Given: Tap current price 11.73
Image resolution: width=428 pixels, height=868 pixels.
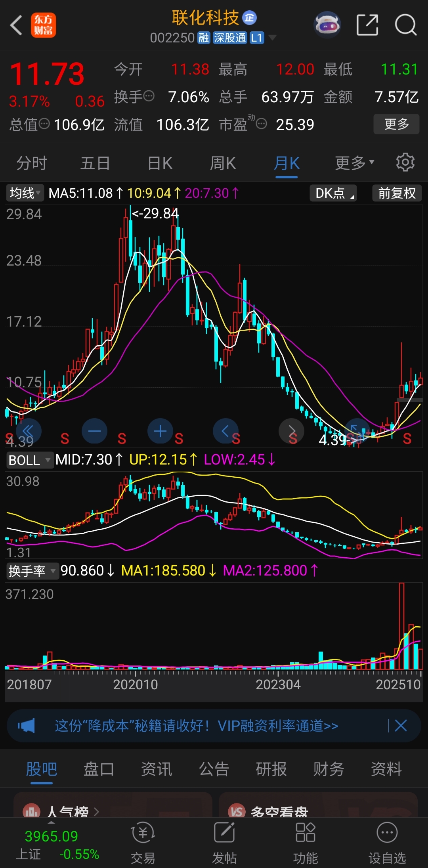Looking at the screenshot, I should pyautogui.click(x=47, y=74).
